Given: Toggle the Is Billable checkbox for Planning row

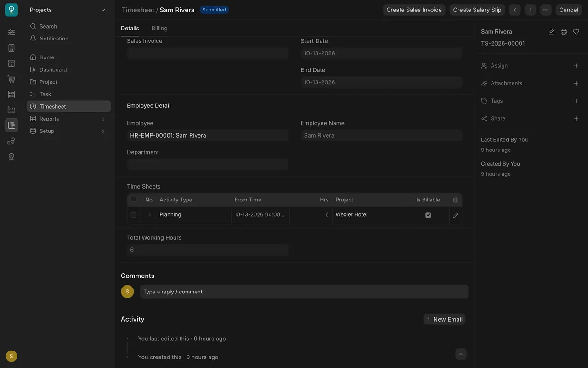Looking at the screenshot, I should pos(428,215).
